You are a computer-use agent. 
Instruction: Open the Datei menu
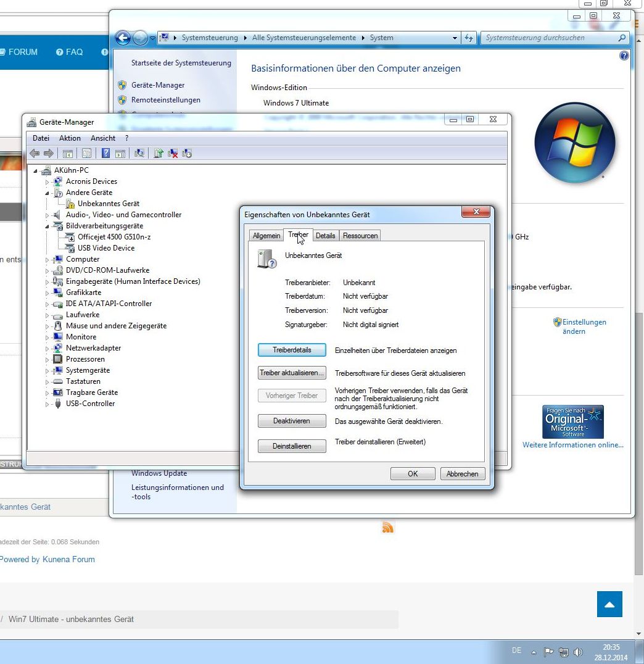(41, 138)
